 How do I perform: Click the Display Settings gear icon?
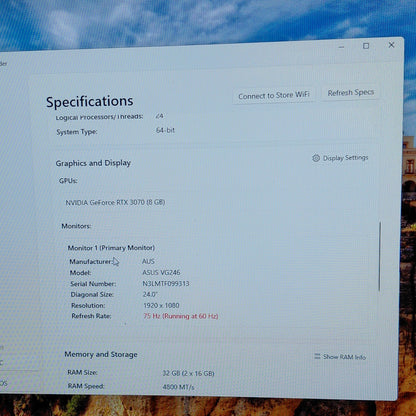click(316, 158)
